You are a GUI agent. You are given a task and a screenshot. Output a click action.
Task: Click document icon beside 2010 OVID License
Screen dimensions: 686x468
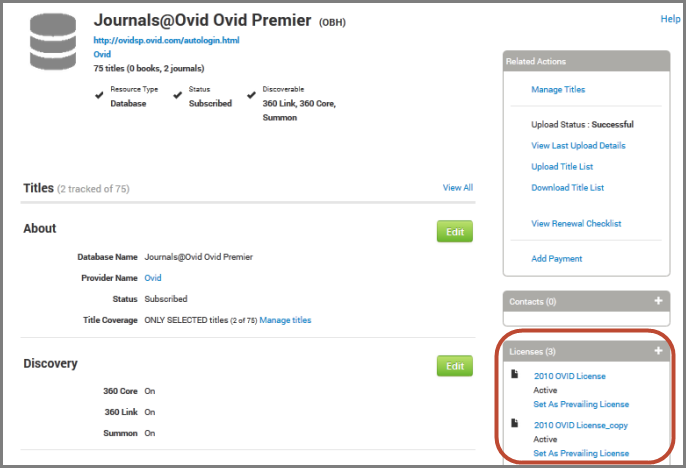point(515,374)
